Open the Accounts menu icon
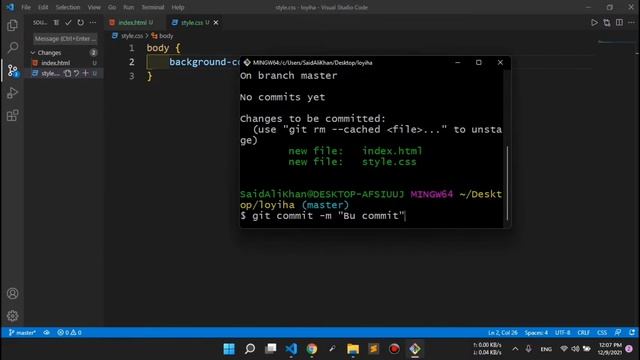The height and width of the screenshot is (360, 640). point(13,293)
